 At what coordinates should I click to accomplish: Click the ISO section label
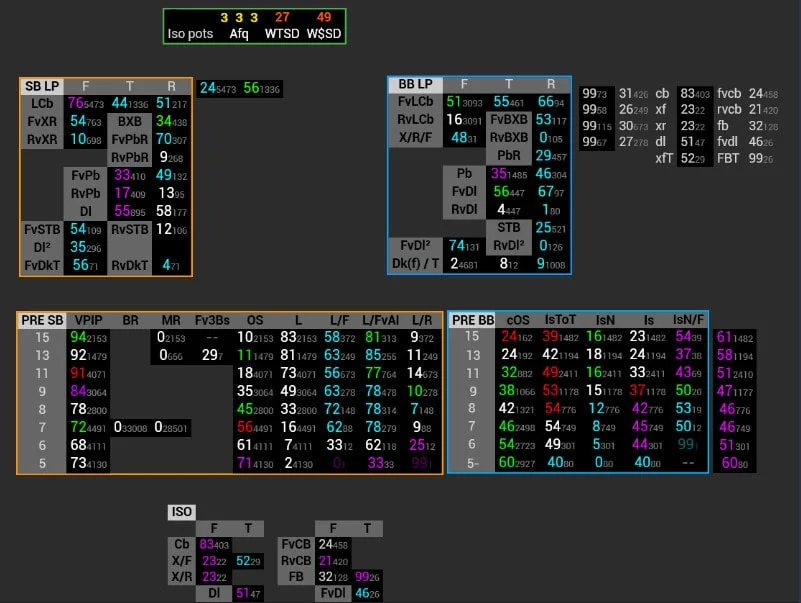coord(181,512)
